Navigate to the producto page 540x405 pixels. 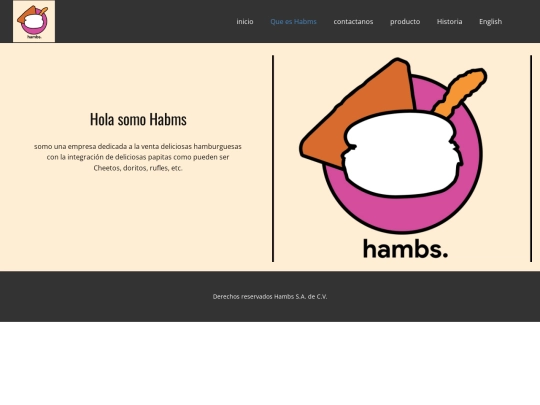pyautogui.click(x=405, y=21)
